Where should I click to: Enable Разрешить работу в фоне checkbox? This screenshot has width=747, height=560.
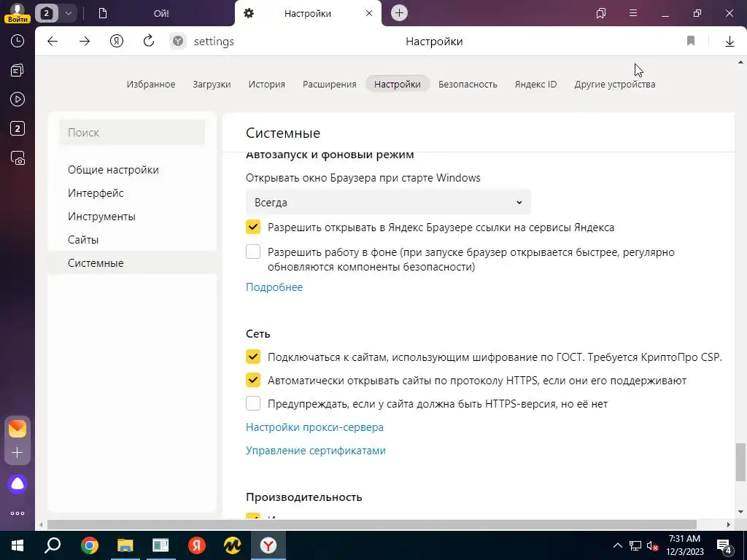pos(253,252)
